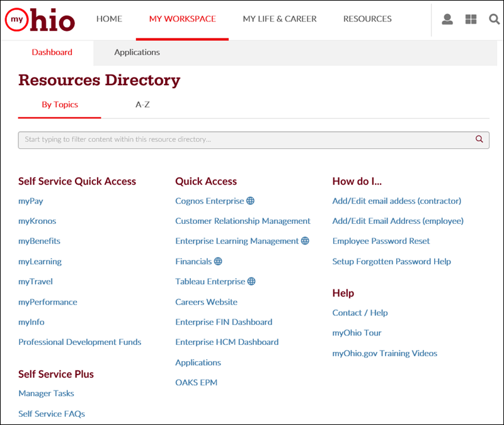The image size is (504, 425).
Task: Select the By Topics tab
Action: [x=60, y=105]
